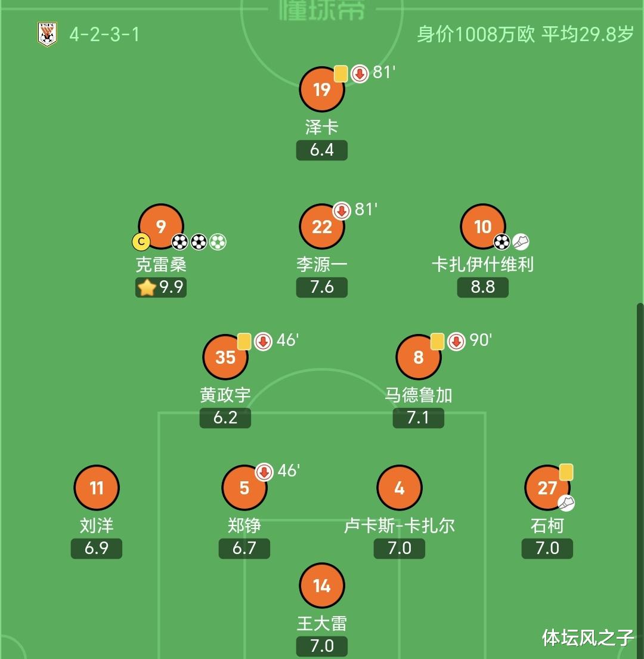Click the 4-2-3-1 formation label
Screen dimensions: 644x659
click(x=104, y=34)
